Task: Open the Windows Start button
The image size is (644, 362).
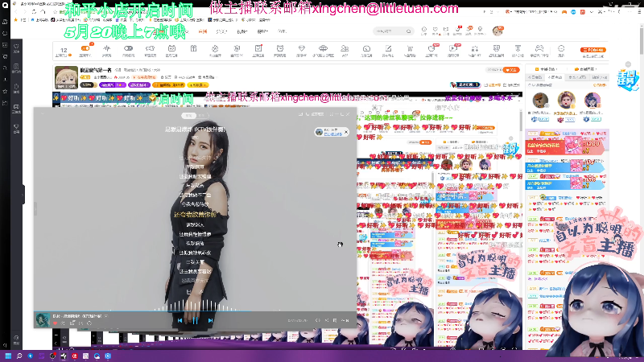Action: click(8, 356)
